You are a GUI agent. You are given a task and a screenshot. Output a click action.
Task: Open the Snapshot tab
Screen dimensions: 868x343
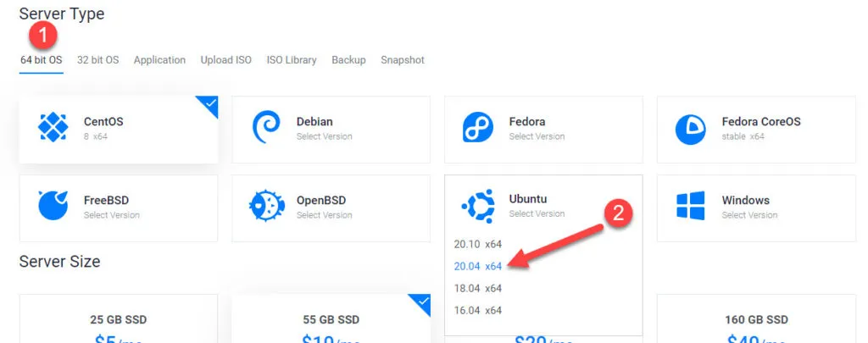click(x=403, y=60)
